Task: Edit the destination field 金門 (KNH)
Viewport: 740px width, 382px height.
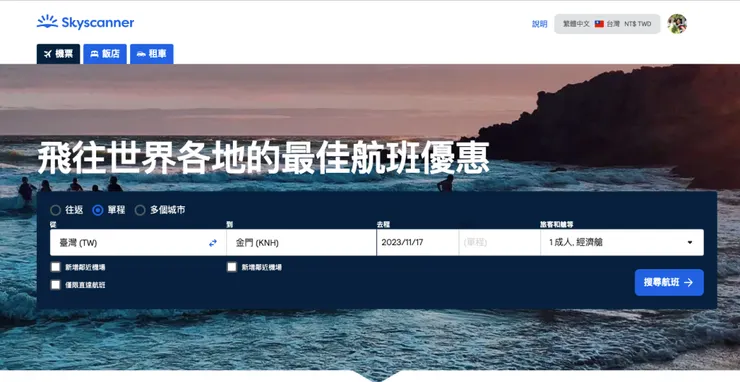Action: pos(301,243)
